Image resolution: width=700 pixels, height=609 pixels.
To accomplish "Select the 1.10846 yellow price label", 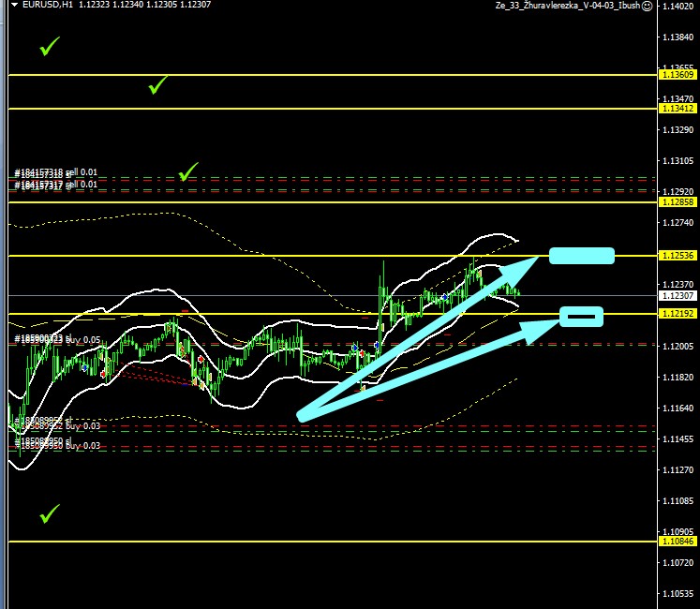I will 678,542.
